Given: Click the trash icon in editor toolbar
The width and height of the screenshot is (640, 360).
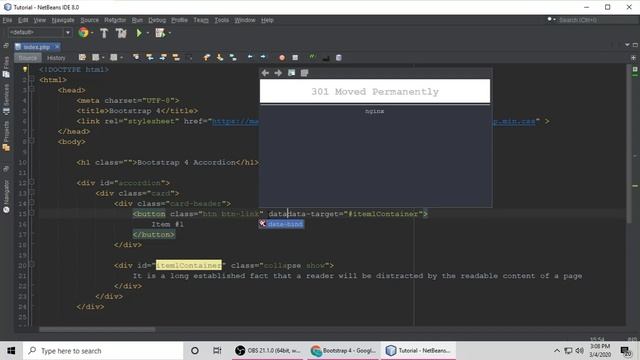Looking at the screenshot, I should [x=338, y=58].
